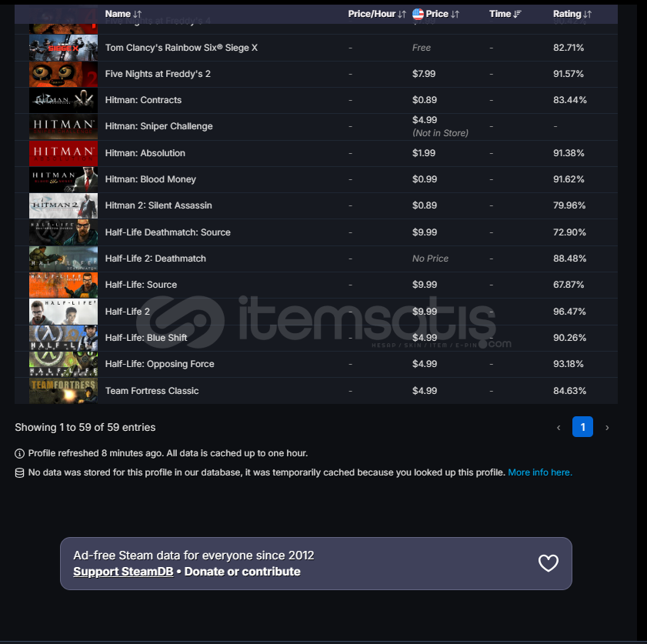The width and height of the screenshot is (647, 644).
Task: Open Team Fortress Classic thumbnail
Action: [64, 391]
